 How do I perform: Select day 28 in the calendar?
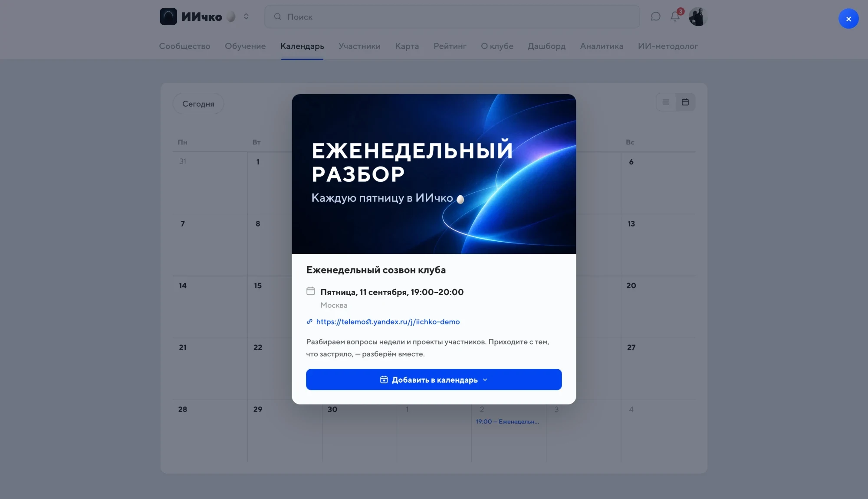(183, 409)
